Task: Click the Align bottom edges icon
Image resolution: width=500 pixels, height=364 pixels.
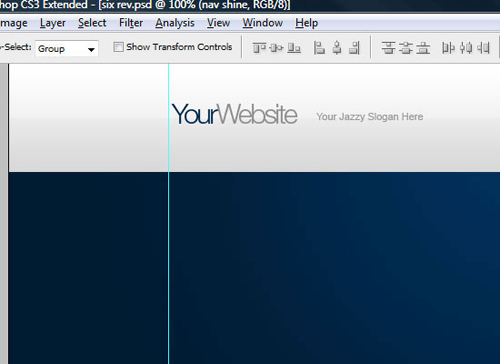Action: [294, 48]
